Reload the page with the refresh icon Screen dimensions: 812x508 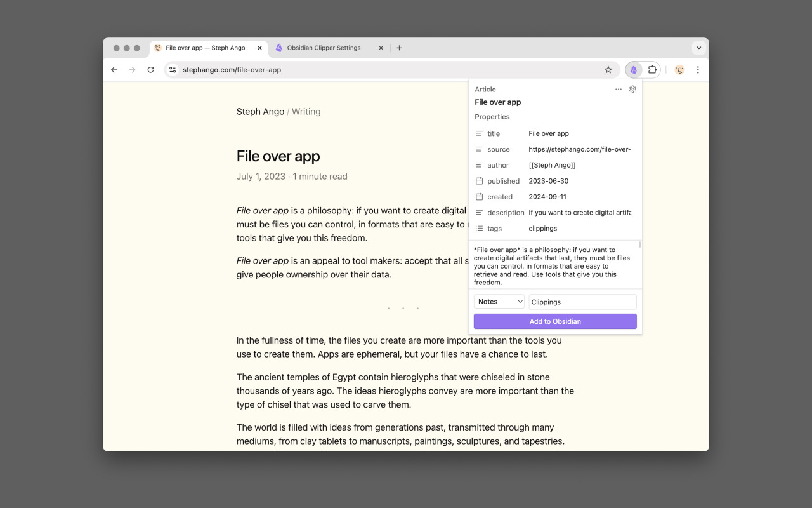pos(150,70)
